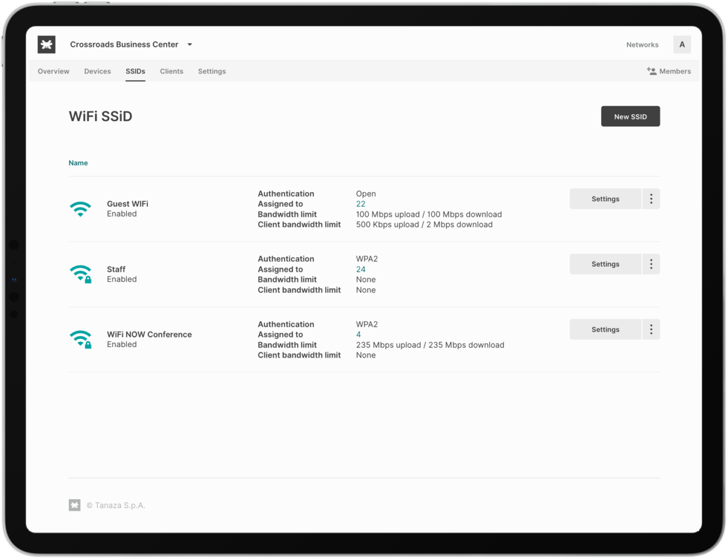
Task: Open the Networks link in the top bar
Action: [x=642, y=44]
